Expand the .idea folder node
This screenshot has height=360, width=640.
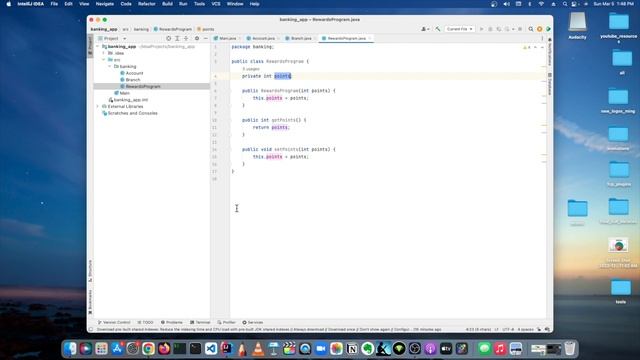click(x=104, y=53)
